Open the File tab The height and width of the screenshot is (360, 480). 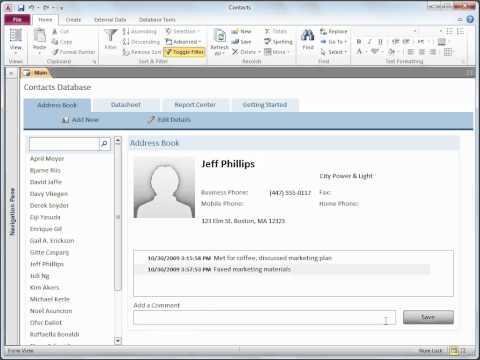click(17, 20)
